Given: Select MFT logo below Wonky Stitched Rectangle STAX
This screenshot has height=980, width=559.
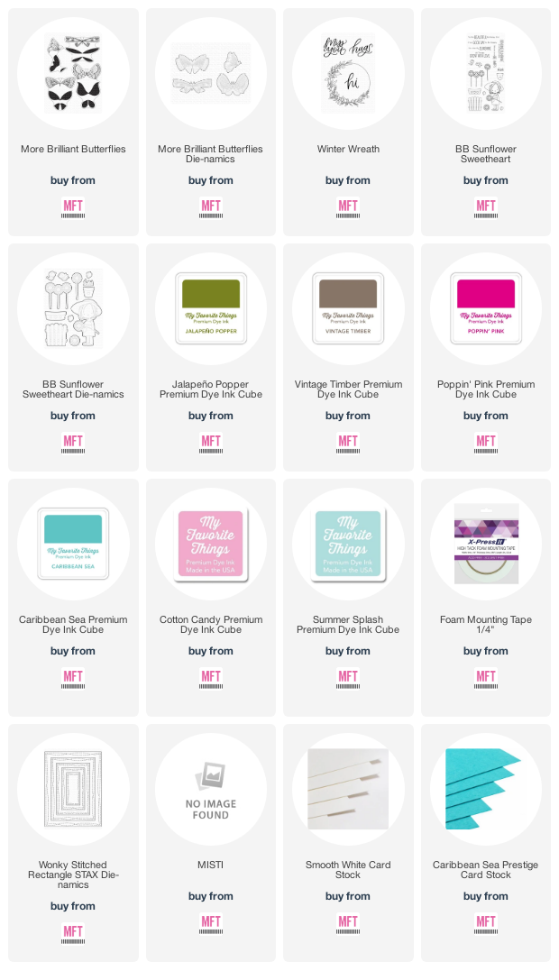Looking at the screenshot, I should pos(73,933).
